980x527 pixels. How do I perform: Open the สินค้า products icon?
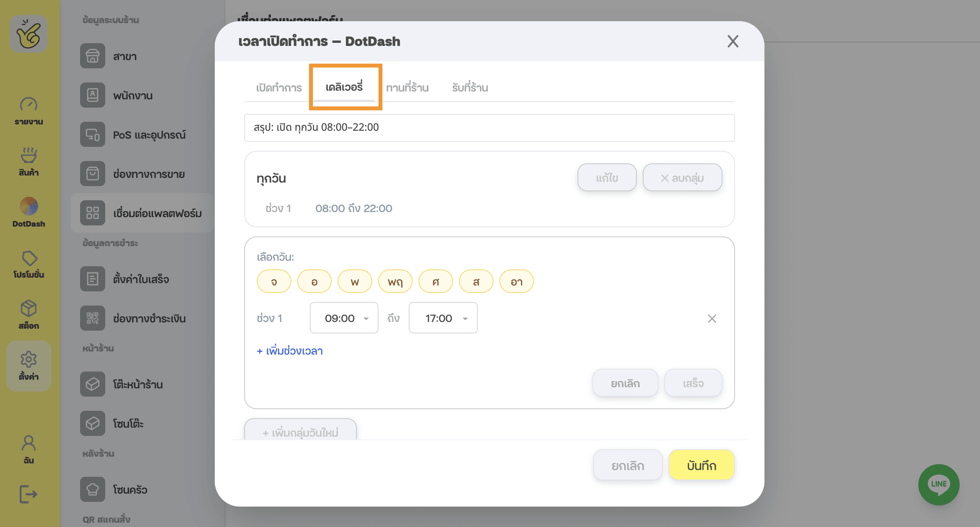[x=29, y=162]
